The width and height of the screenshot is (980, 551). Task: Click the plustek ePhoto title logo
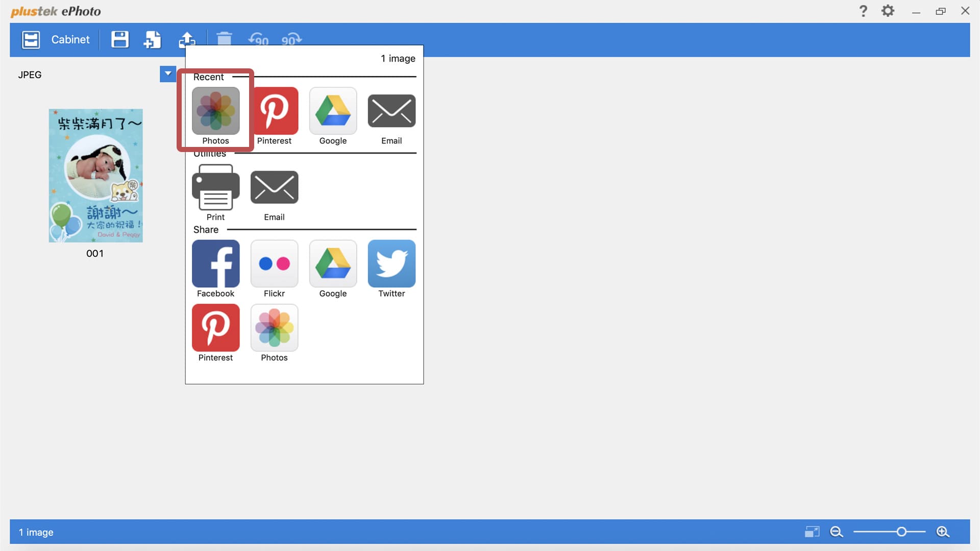point(56,11)
